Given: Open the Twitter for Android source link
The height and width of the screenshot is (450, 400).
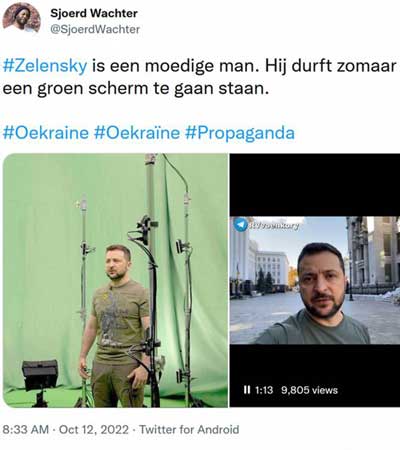Looking at the screenshot, I should coord(189,429).
